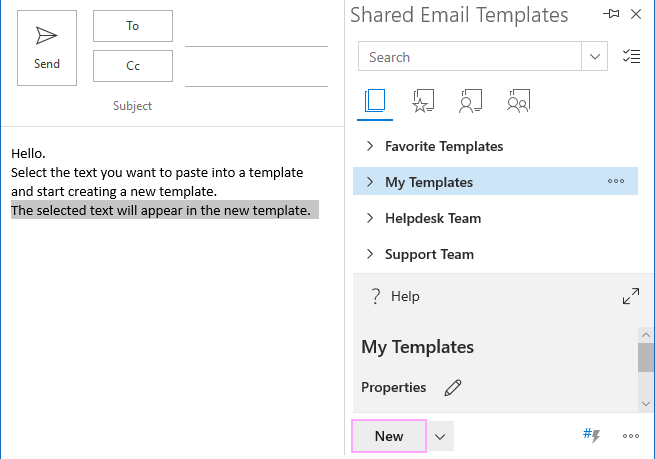Viewport: 655px width, 459px height.
Task: Open the To recipients picker
Action: click(x=133, y=26)
